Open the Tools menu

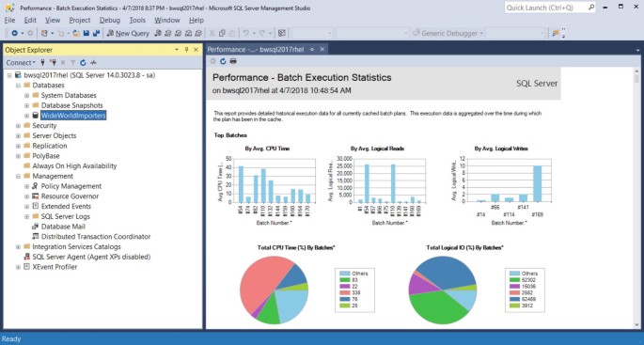pyautogui.click(x=137, y=20)
